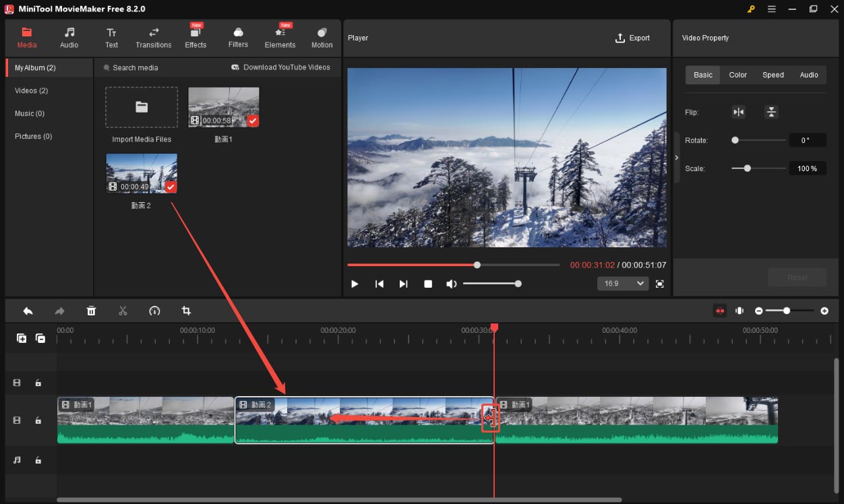Click the auto-fit timeline icon
This screenshot has width=844, height=504.
[740, 311]
